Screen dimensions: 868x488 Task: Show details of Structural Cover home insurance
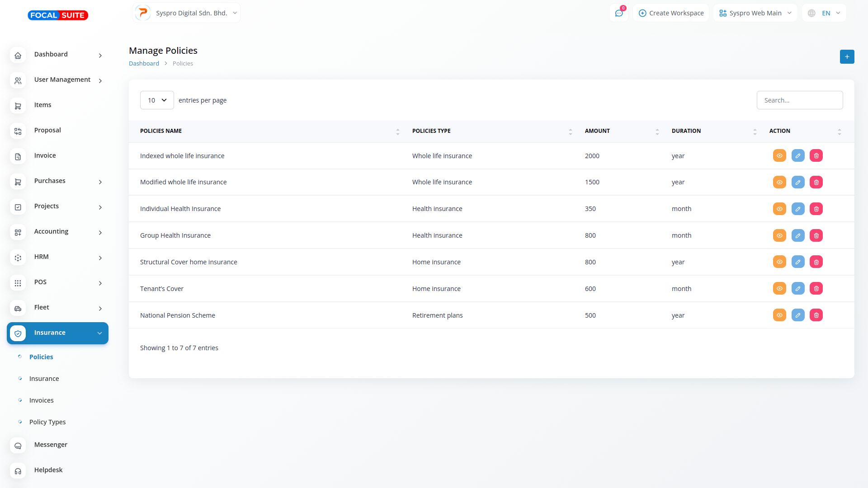point(779,262)
